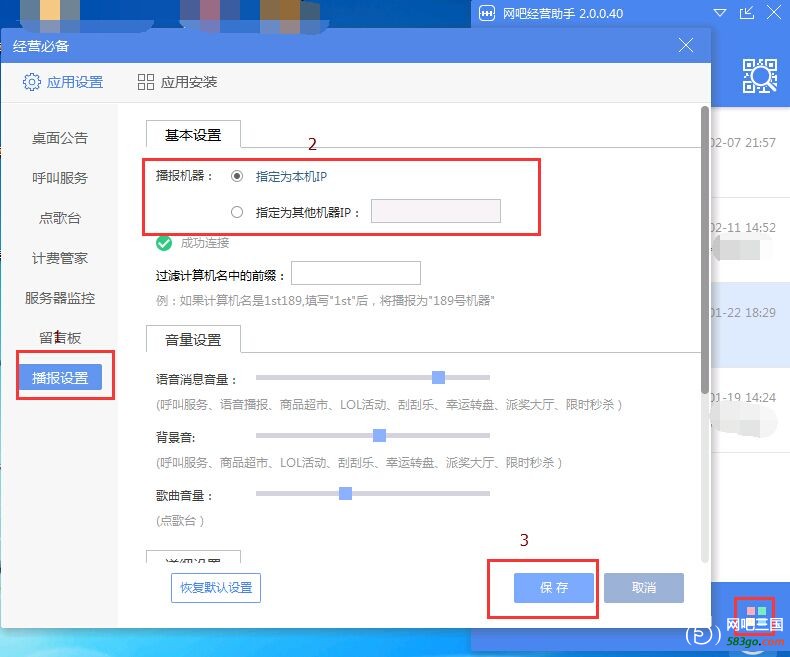Click the QR code scan icon
The image size is (790, 657).
[760, 76]
